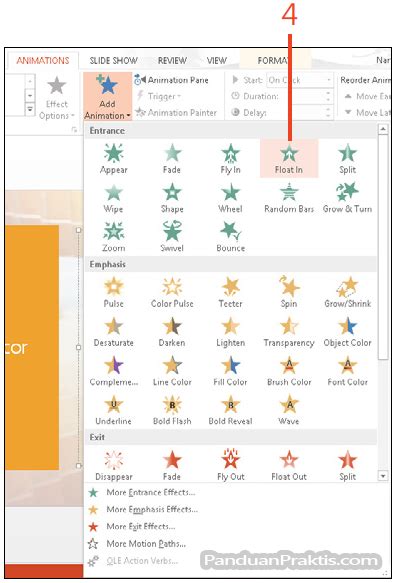The width and height of the screenshot is (397, 583).
Task: Select the Fill Color emphasis effect
Action: pyautogui.click(x=230, y=371)
